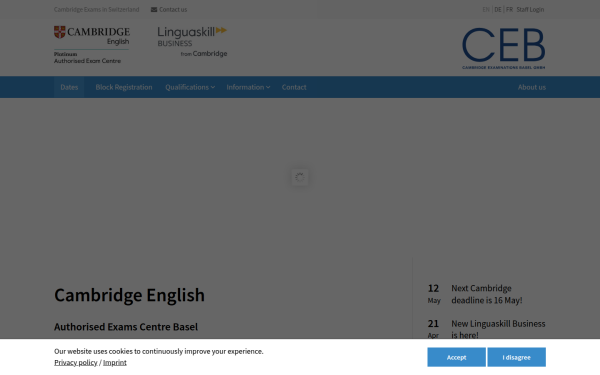
Task: Open the Cambridge English logo
Action: coord(92,45)
